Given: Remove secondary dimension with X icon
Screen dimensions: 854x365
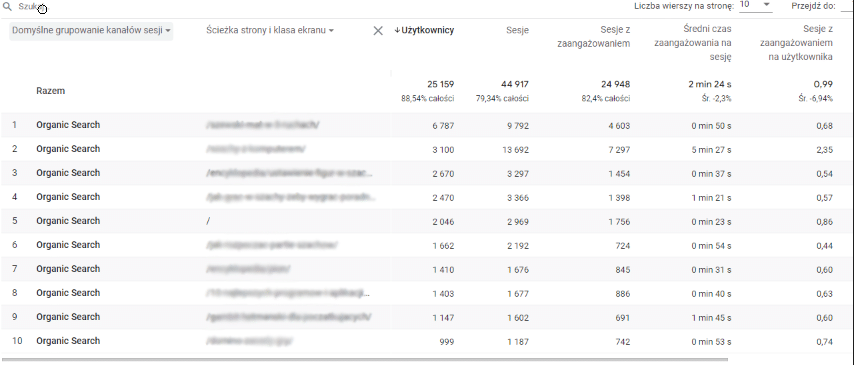Looking at the screenshot, I should (378, 31).
